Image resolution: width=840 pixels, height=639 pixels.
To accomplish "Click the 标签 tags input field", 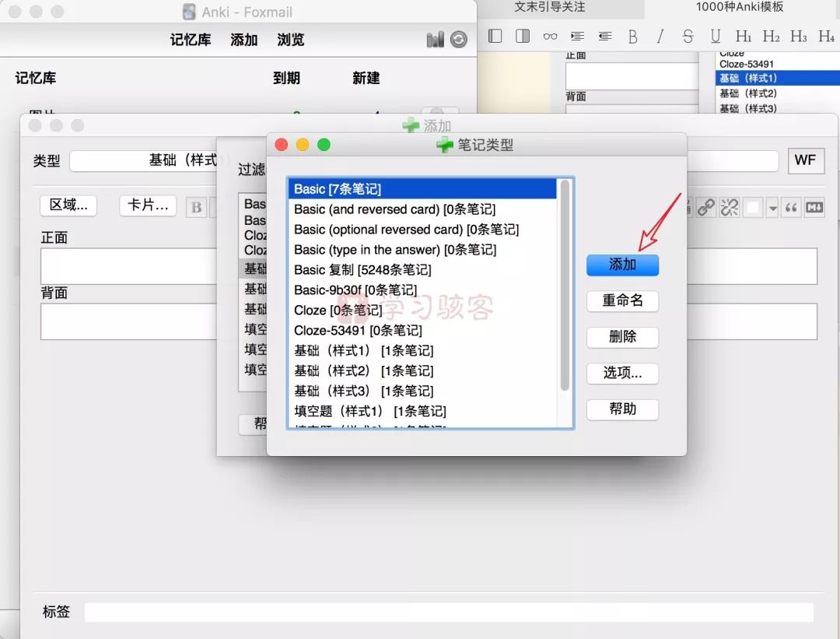I will (x=449, y=613).
